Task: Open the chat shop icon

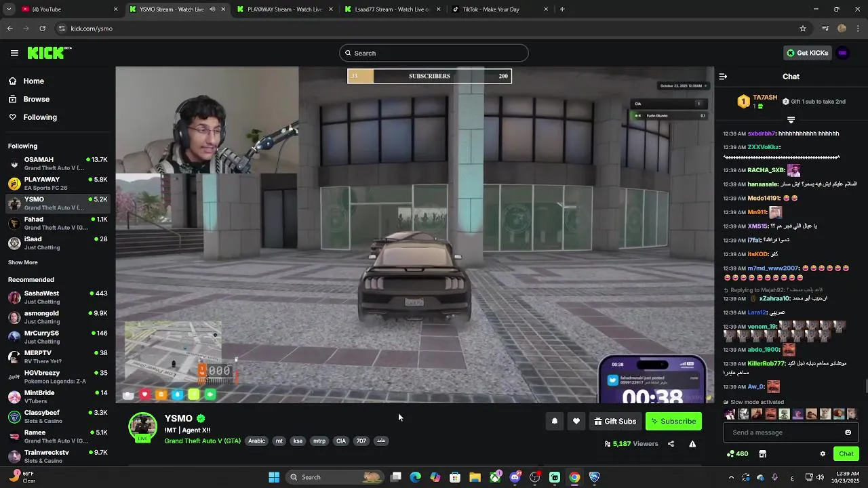Action: [x=762, y=453]
